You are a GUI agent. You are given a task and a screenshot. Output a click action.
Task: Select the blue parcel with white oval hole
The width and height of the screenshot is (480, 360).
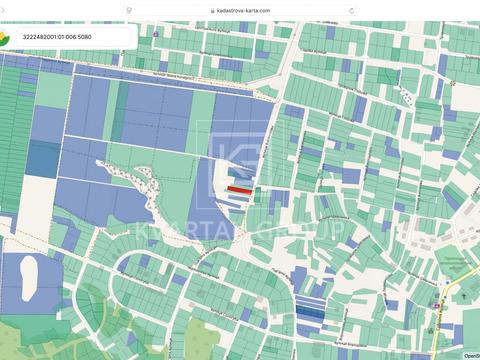click(x=31, y=283)
